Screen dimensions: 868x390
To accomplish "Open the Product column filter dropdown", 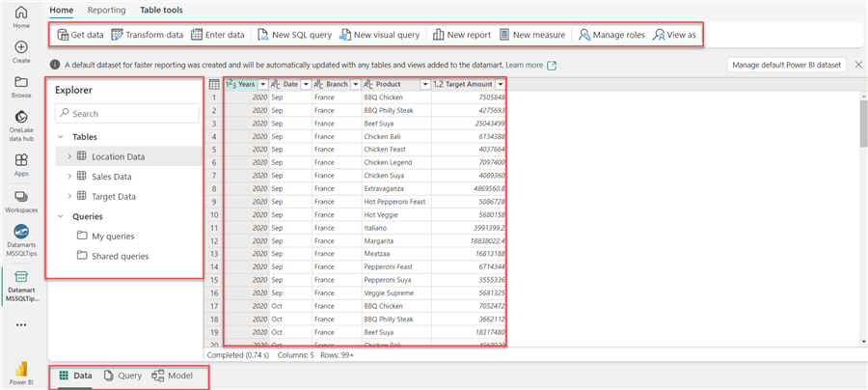I will [x=425, y=85].
